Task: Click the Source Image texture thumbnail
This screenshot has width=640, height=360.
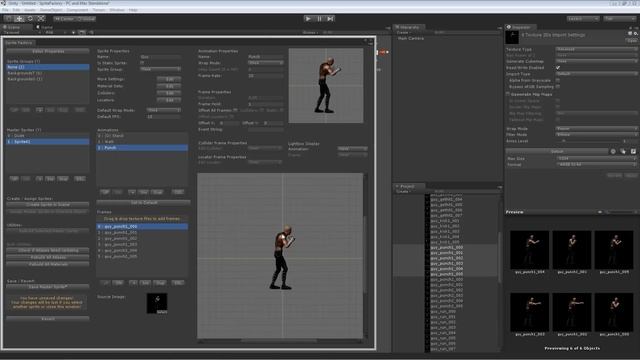Action: coord(157,303)
